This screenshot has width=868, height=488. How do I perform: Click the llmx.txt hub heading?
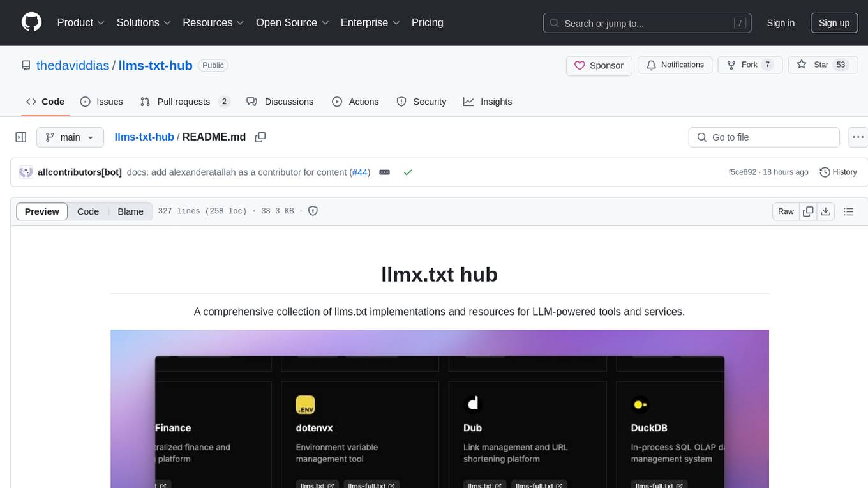[x=439, y=274]
